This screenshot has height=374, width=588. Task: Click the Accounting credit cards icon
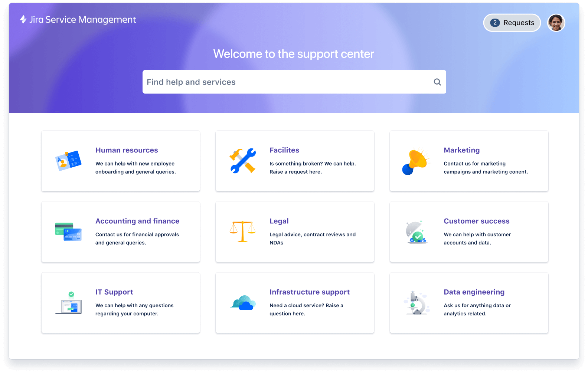pyautogui.click(x=68, y=232)
